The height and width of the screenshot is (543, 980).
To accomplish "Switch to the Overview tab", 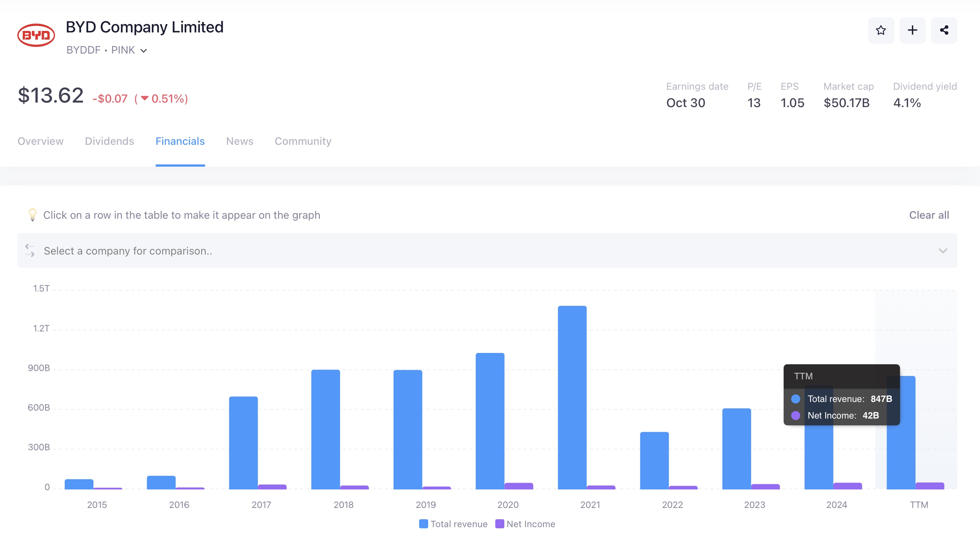I will click(40, 141).
